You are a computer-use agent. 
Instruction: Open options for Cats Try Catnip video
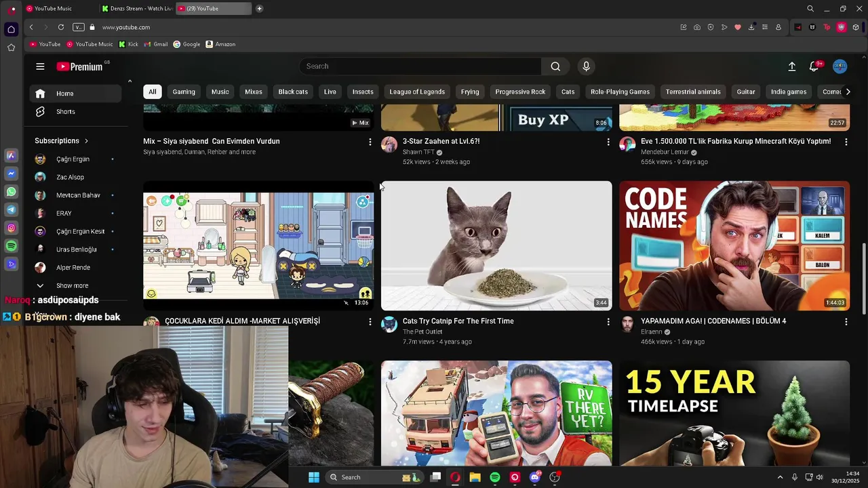click(608, 322)
